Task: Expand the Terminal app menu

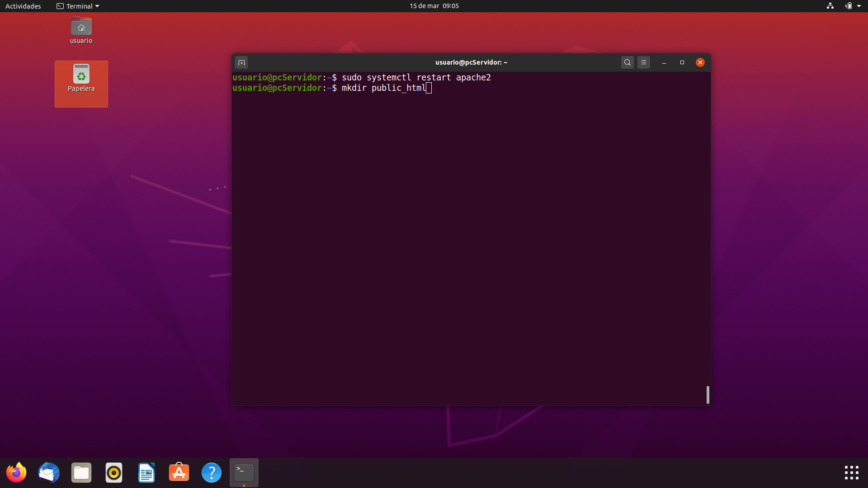Action: click(x=78, y=6)
